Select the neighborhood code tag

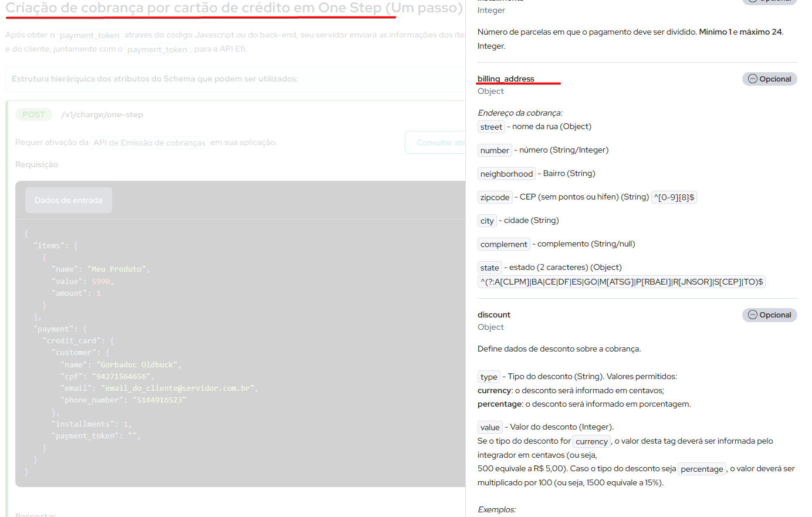click(506, 174)
